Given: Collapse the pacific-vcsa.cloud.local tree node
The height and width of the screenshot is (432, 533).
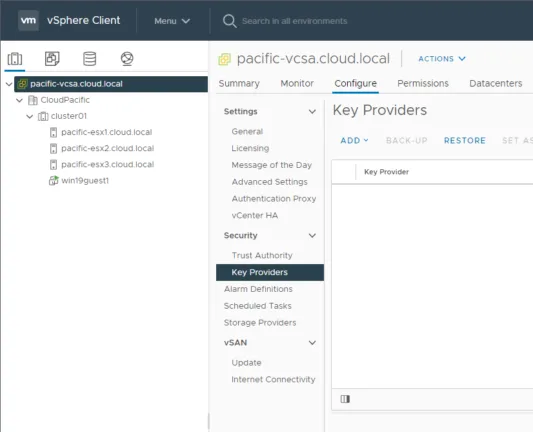Looking at the screenshot, I should pos(9,84).
